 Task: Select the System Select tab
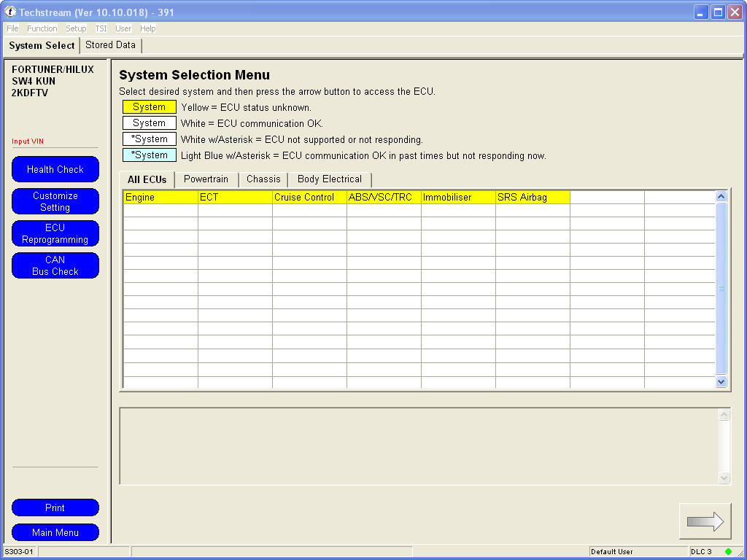tap(42, 46)
